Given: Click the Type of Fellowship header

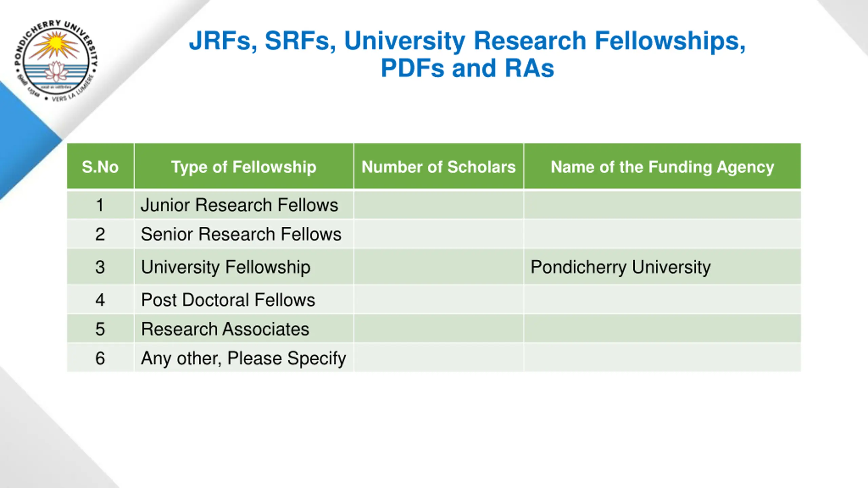Looking at the screenshot, I should [244, 166].
